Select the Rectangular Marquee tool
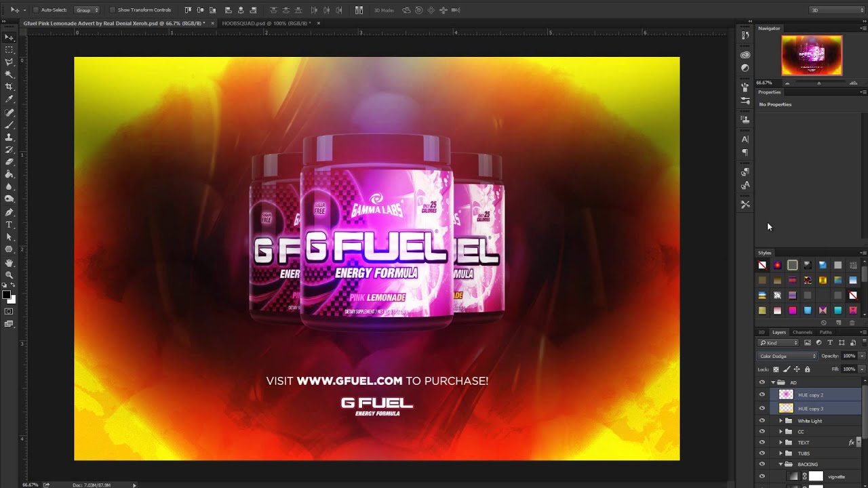The image size is (868, 488). [x=9, y=49]
